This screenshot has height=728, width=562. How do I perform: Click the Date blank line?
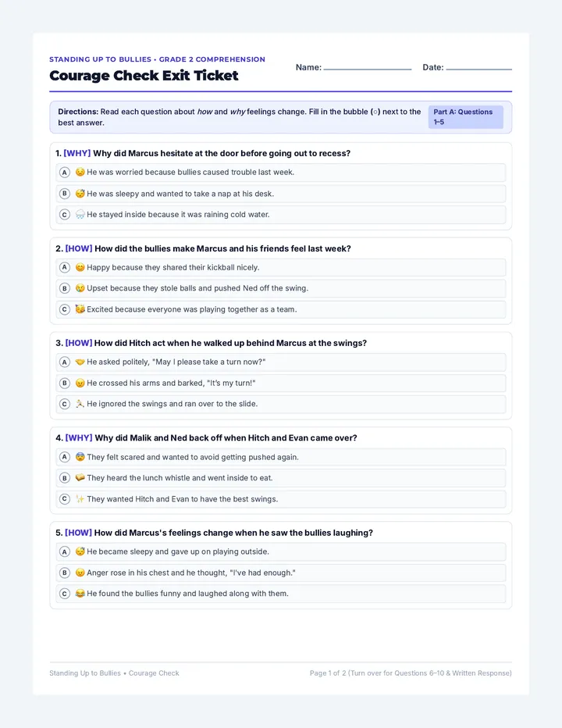click(x=479, y=69)
